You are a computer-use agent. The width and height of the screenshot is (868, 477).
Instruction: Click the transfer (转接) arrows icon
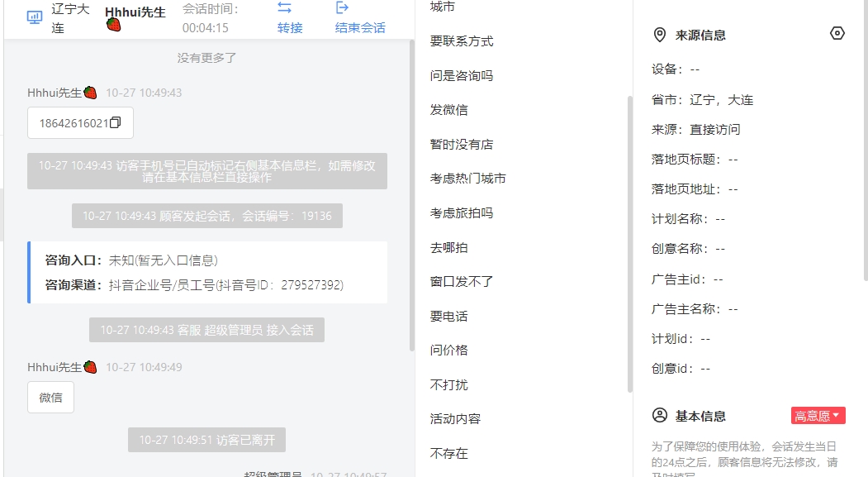[285, 7]
